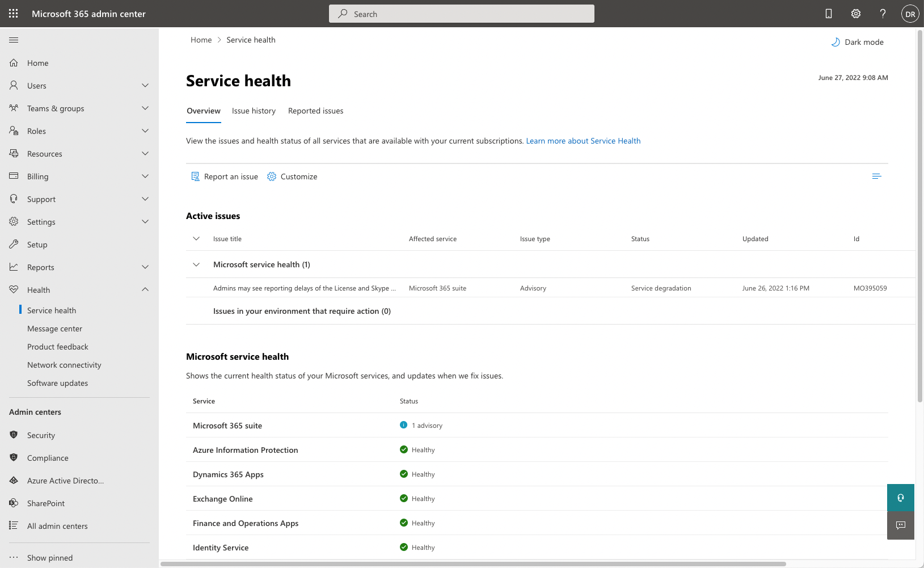Click the Resources printer icon
This screenshot has width=924, height=568.
pos(14,153)
